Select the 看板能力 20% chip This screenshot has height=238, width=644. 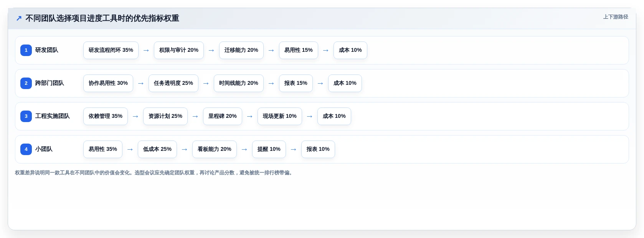(215, 149)
